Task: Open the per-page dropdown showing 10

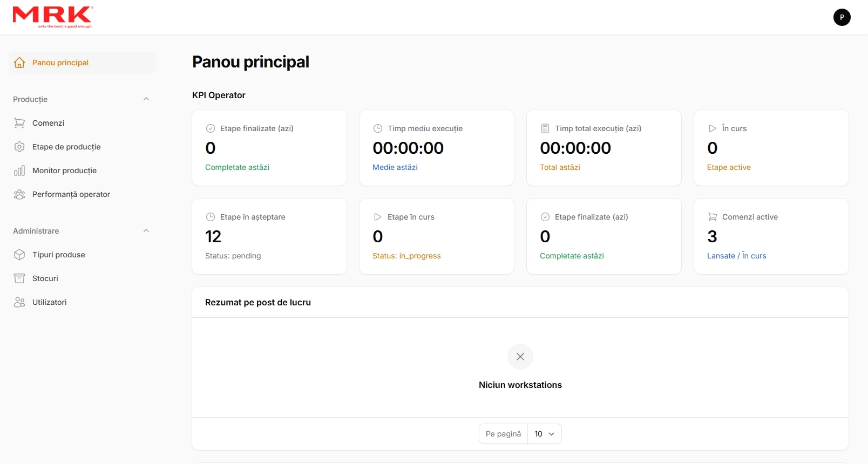Action: click(x=544, y=434)
